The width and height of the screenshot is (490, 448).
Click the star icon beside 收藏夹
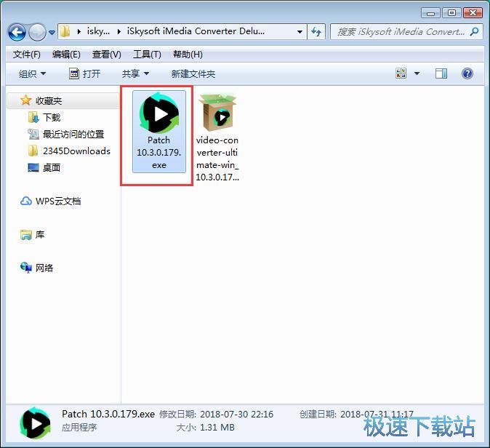(x=25, y=100)
